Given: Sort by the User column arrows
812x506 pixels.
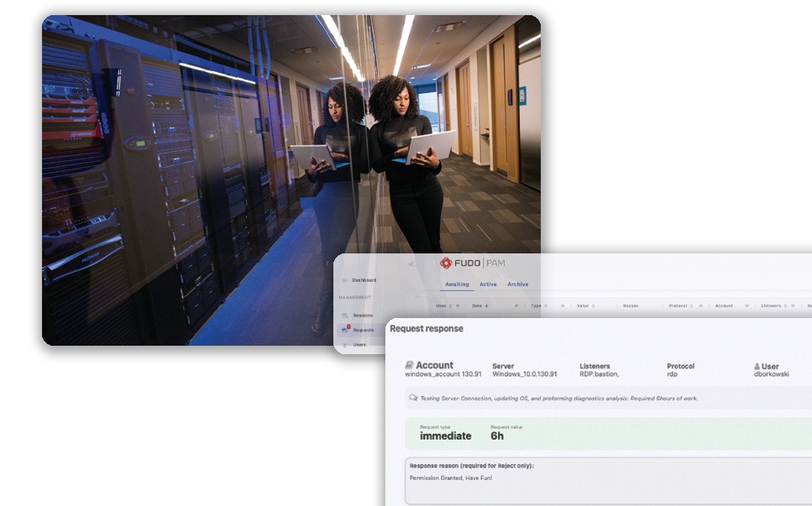Looking at the screenshot, I should click(x=449, y=306).
